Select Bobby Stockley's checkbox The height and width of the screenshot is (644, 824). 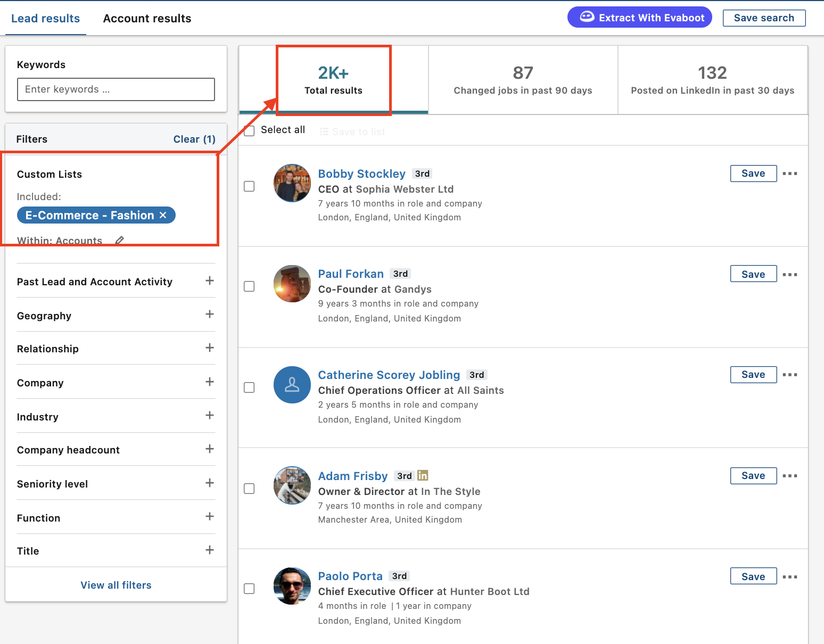249,186
